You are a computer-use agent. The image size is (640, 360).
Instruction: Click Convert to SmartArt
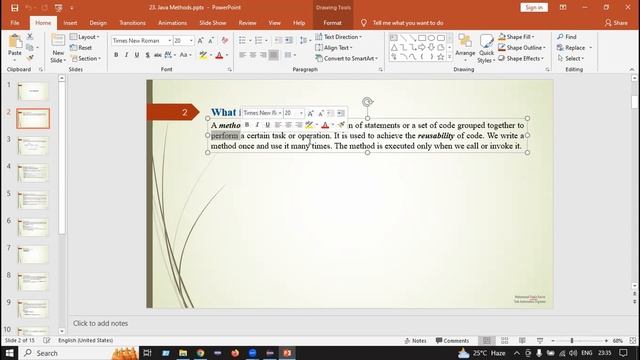pos(347,58)
